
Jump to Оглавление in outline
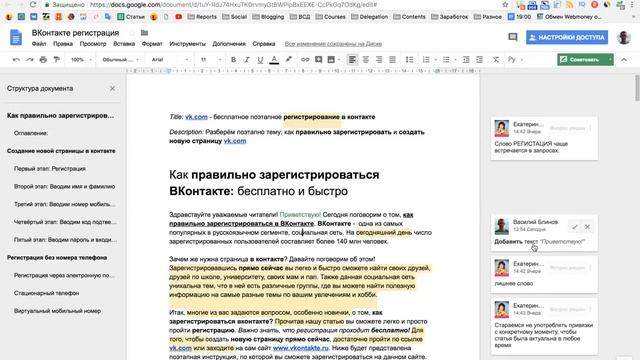[31, 133]
